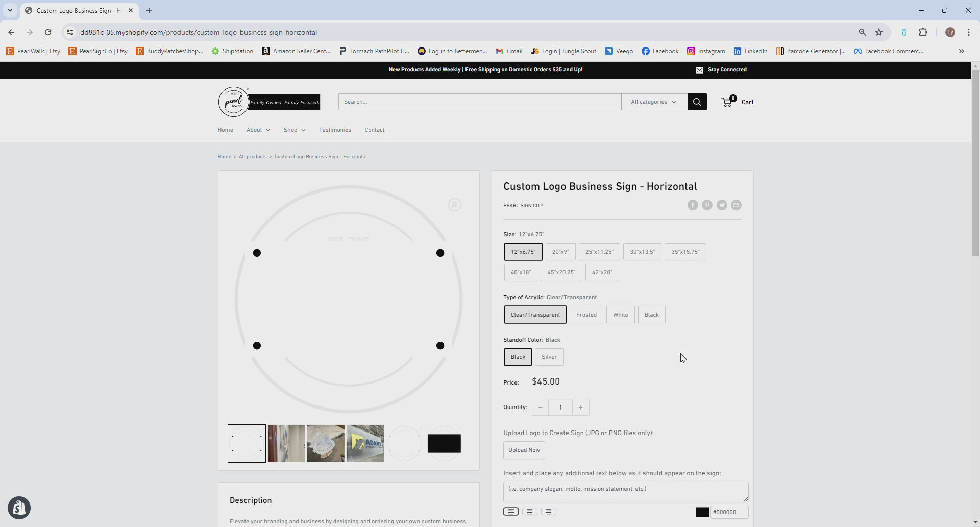
Task: Open the Contact page
Action: (374, 130)
